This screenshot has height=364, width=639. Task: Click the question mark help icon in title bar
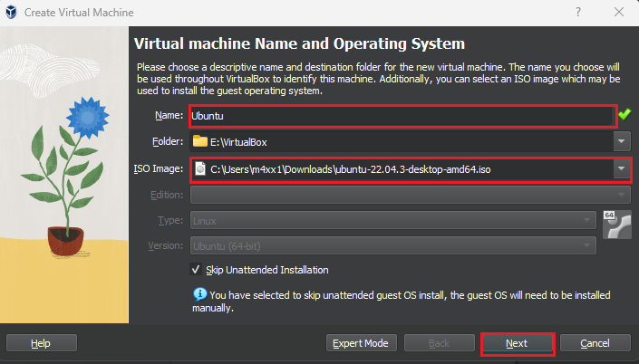coord(578,12)
